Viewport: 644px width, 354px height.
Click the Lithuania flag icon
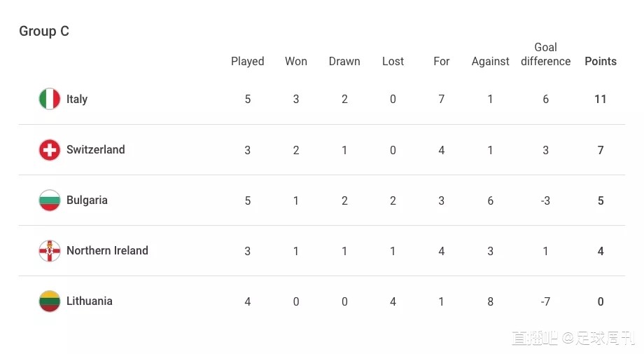point(50,301)
